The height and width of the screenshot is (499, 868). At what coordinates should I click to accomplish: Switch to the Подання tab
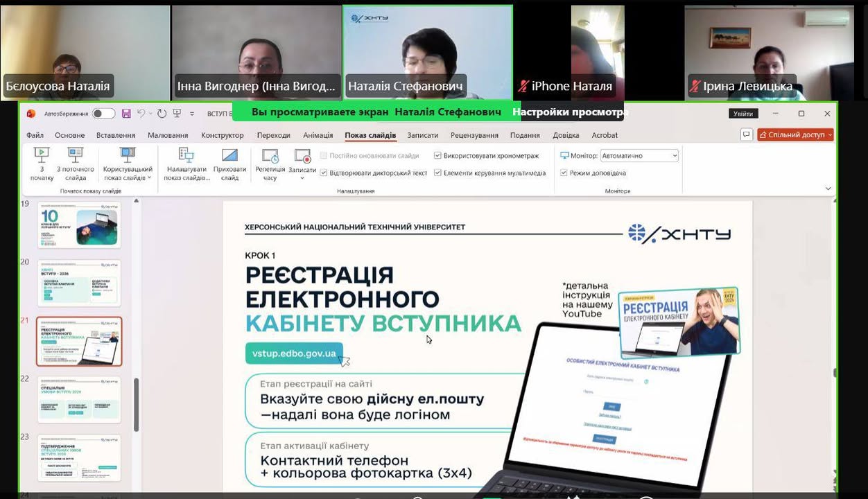click(x=525, y=135)
